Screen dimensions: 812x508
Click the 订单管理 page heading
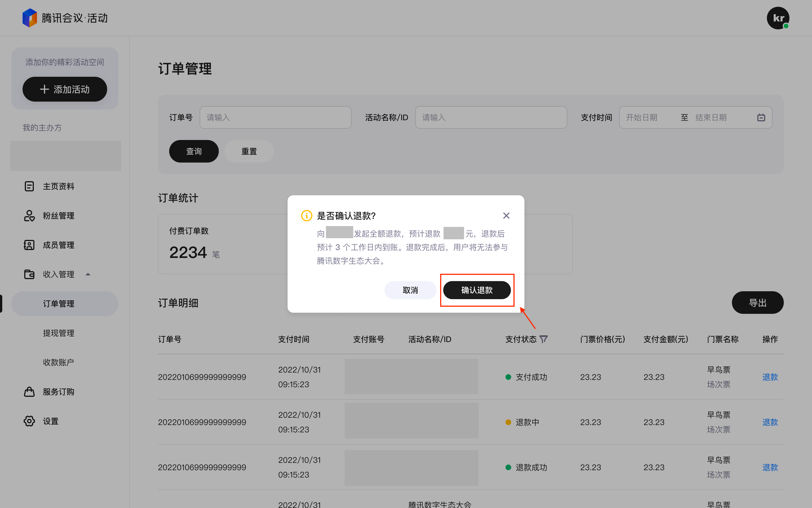coord(185,69)
